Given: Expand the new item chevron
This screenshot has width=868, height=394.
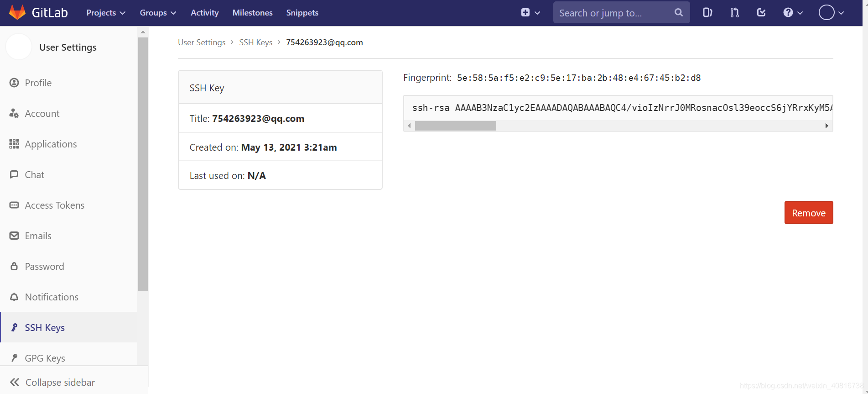Looking at the screenshot, I should pyautogui.click(x=537, y=13).
